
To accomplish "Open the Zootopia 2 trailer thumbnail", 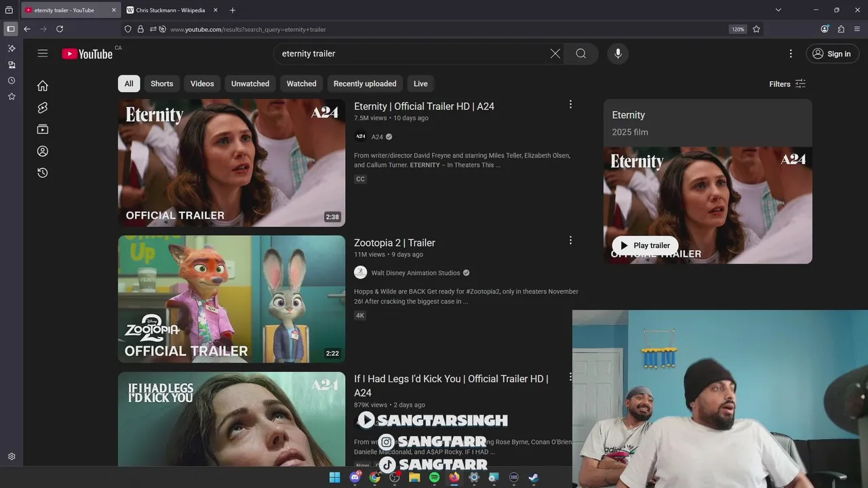I will (x=232, y=299).
